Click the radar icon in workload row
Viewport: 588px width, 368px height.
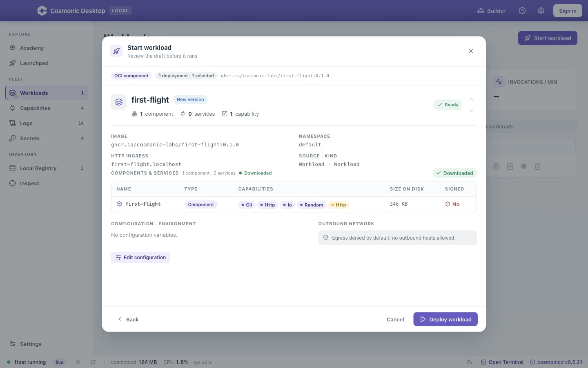(496, 166)
